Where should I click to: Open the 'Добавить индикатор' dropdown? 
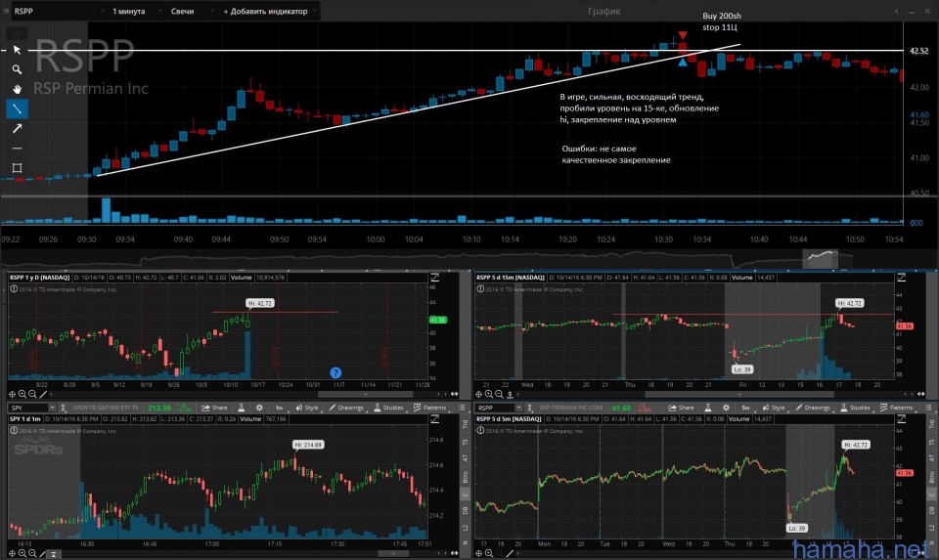tap(269, 11)
